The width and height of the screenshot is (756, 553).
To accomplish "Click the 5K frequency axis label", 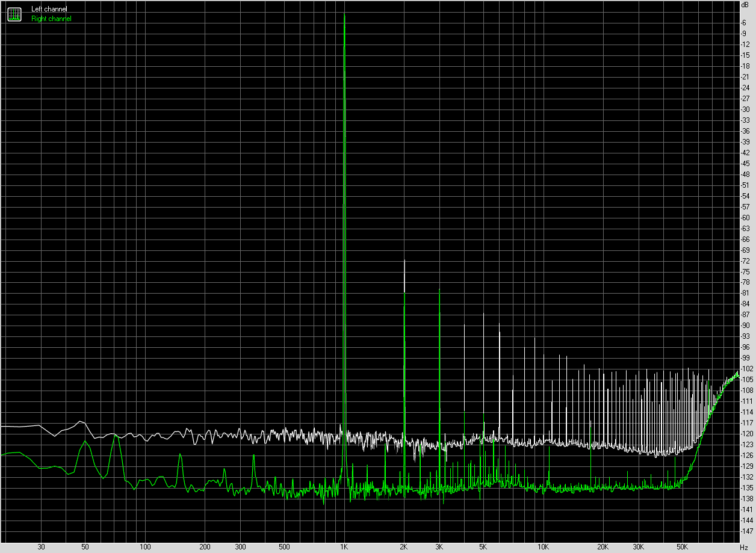I will tap(483, 547).
